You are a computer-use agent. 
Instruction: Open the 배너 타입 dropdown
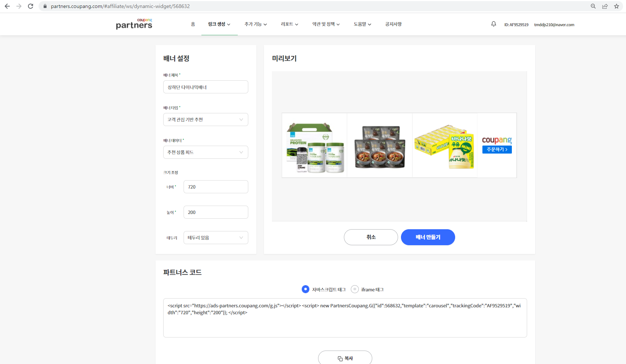[206, 120]
